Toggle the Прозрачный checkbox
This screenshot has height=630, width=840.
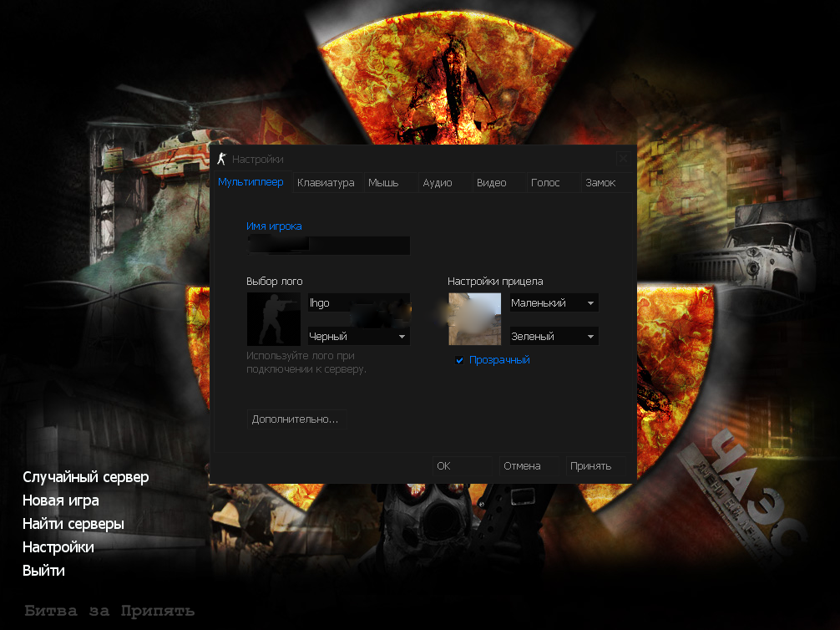click(x=459, y=360)
